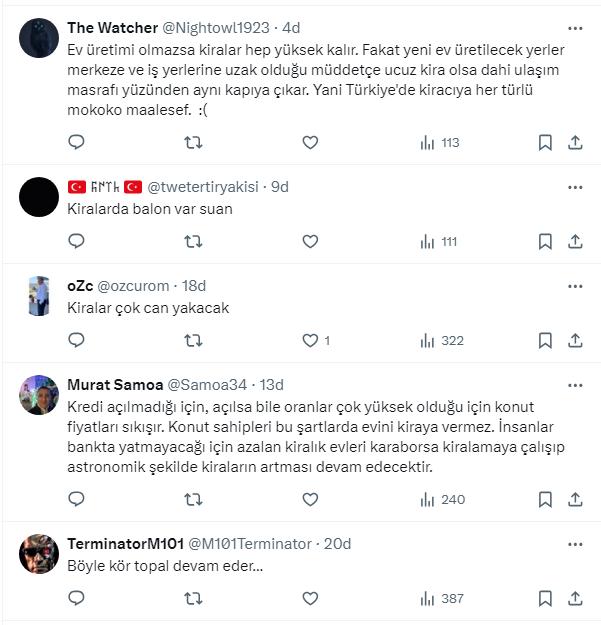
Task: Like the tweet by oZc
Action: (310, 341)
